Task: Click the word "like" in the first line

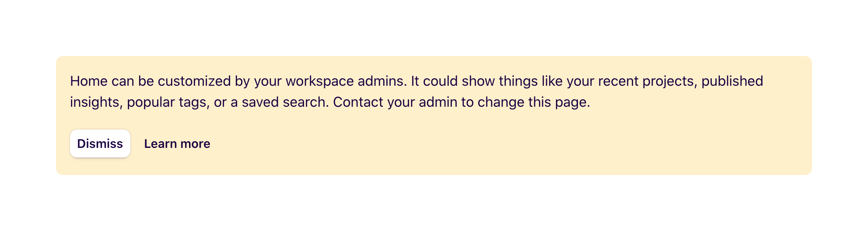Action: click(x=552, y=81)
